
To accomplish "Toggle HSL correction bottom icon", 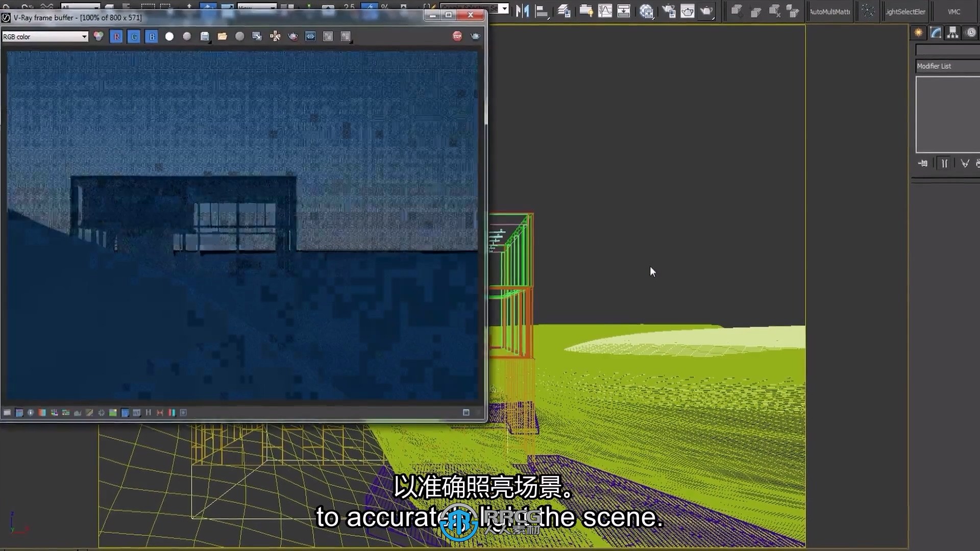I will click(54, 413).
